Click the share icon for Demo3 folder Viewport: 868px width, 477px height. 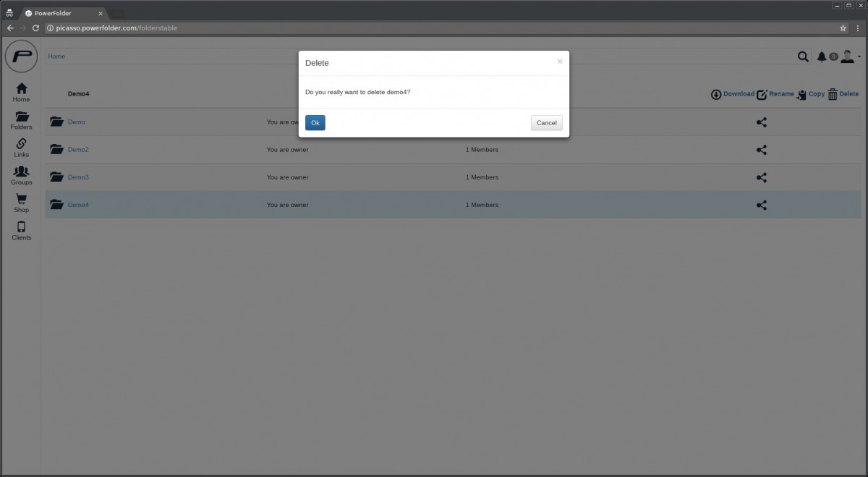761,177
